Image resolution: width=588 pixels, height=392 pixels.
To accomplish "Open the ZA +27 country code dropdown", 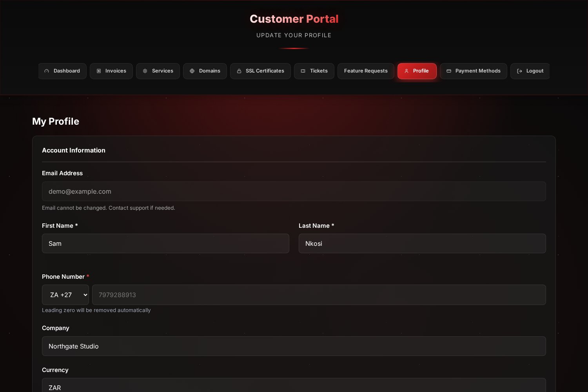I will (x=65, y=295).
